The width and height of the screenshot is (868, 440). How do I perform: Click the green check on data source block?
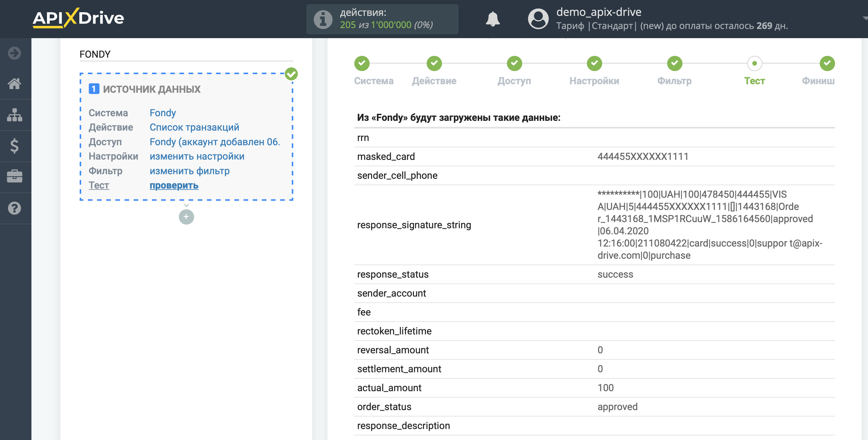(291, 74)
